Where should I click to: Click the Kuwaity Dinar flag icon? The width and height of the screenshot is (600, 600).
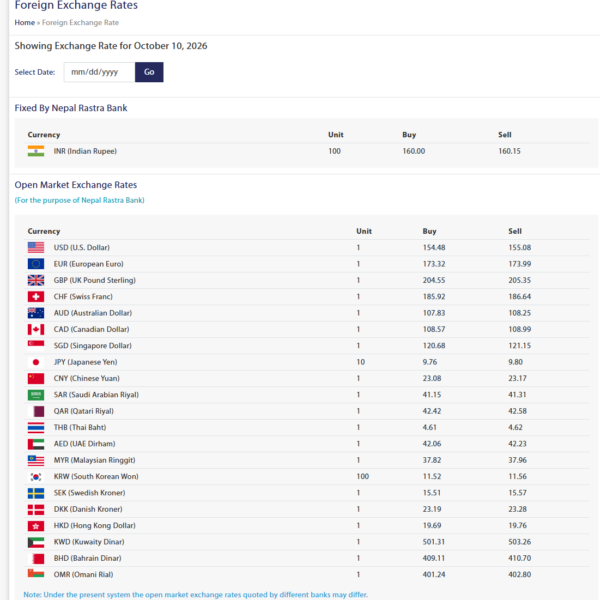click(x=36, y=542)
